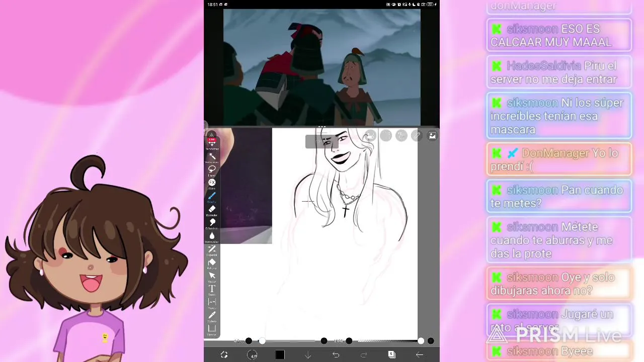Image resolution: width=644 pixels, height=362 pixels.
Task: Redo the stroke
Action: click(364, 355)
